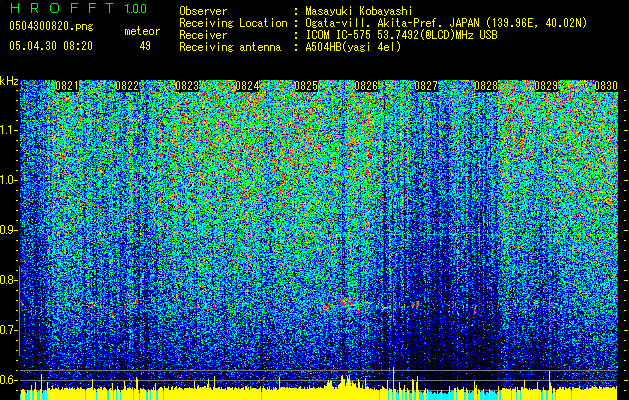Click the name Masayuki Kobayashi
The width and height of the screenshot is (629, 400).
tap(359, 11)
